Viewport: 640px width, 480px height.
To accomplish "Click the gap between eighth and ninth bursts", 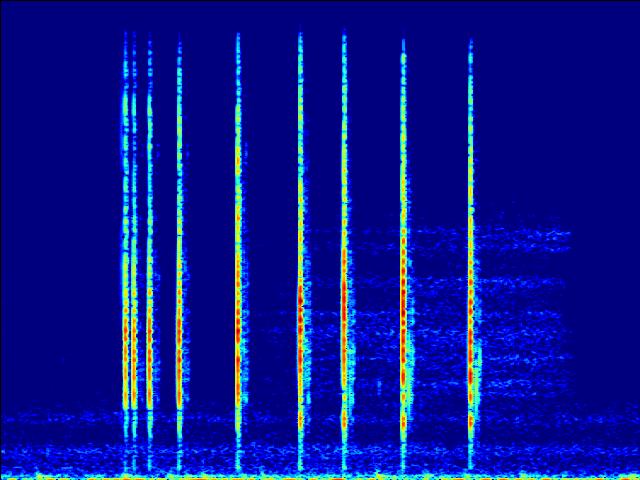I will point(436,150).
